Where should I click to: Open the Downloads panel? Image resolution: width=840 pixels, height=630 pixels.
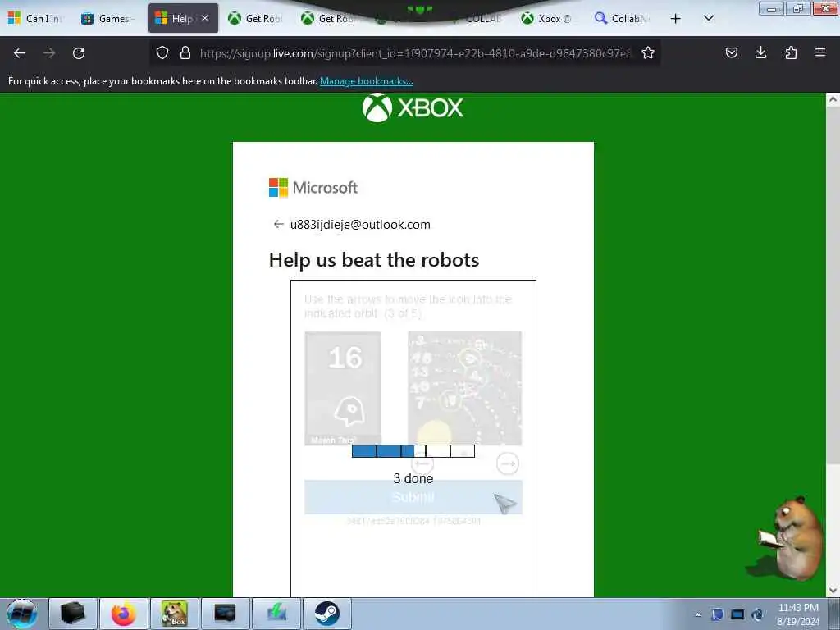point(760,52)
